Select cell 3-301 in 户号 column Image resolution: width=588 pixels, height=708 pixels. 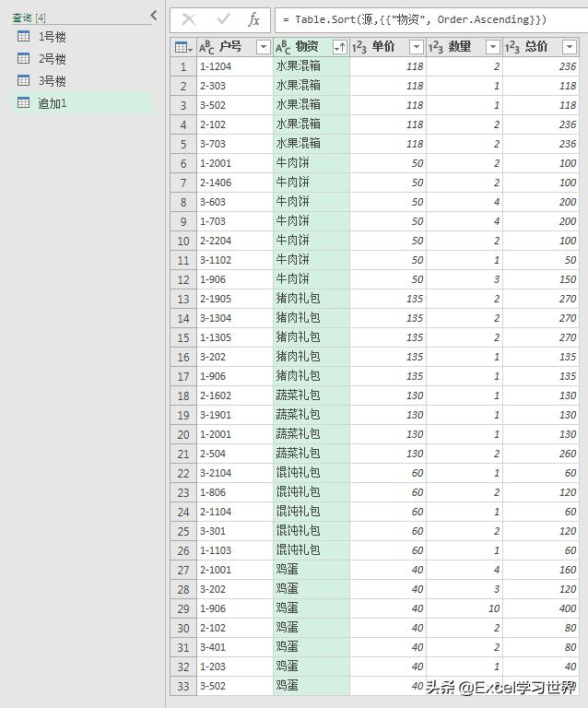click(235, 531)
